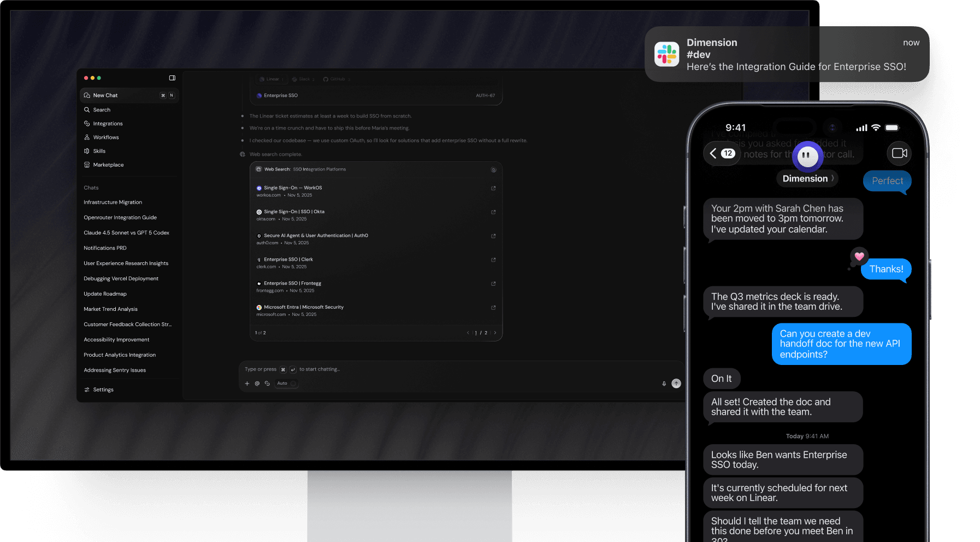Click the microphone icon in chat input

(664, 384)
